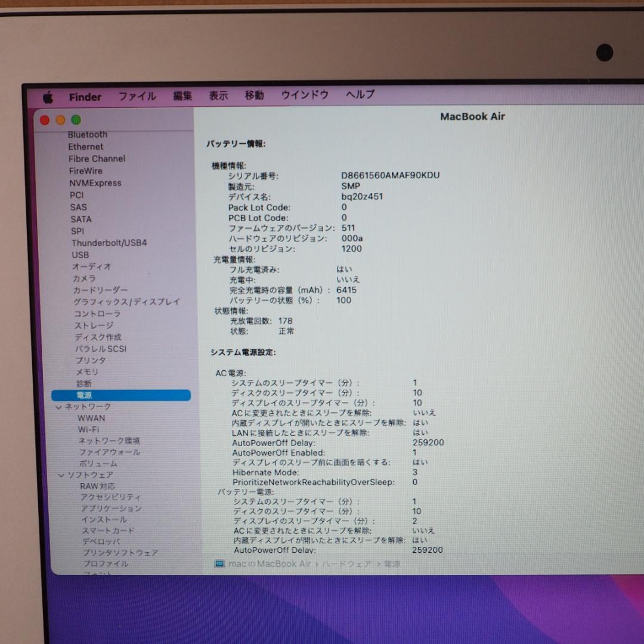Click the Mac icon in the breadcrumb bar
644x644 pixels.
tap(218, 563)
